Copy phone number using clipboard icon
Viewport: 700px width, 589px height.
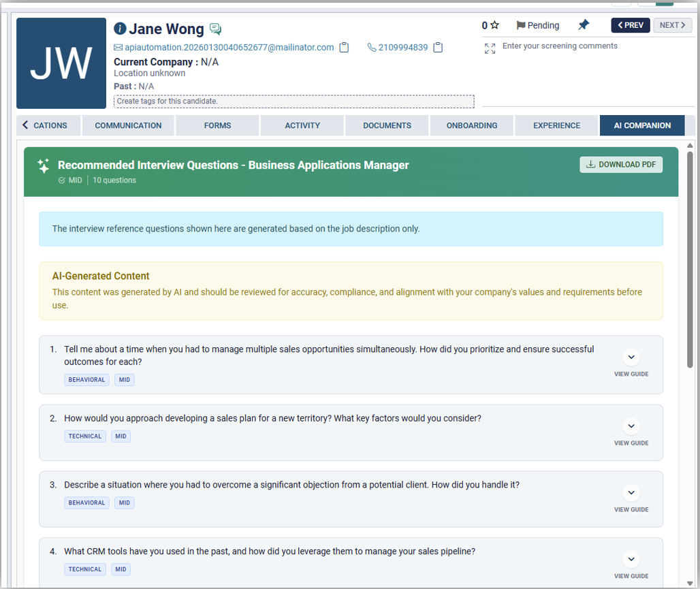coord(439,48)
